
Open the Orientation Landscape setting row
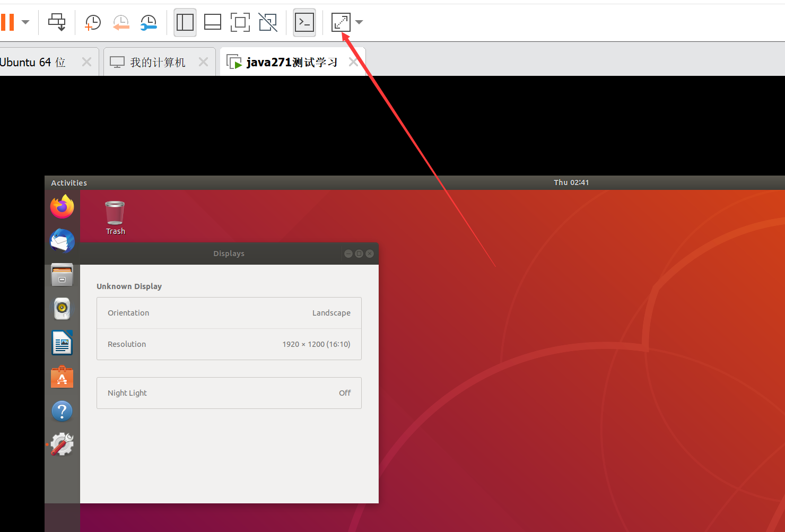pos(229,313)
